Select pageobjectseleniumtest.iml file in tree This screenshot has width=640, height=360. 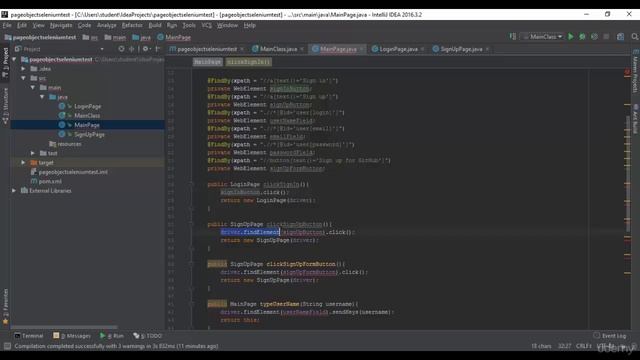(73, 172)
